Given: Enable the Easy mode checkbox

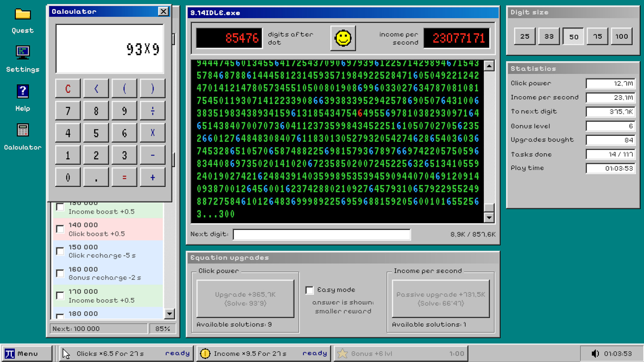Looking at the screenshot, I should (309, 290).
